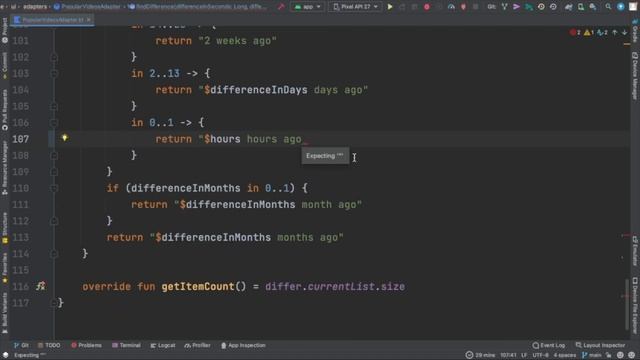Click the Make Project hammer icon
The width and height of the screenshot is (640, 360).
click(281, 7)
